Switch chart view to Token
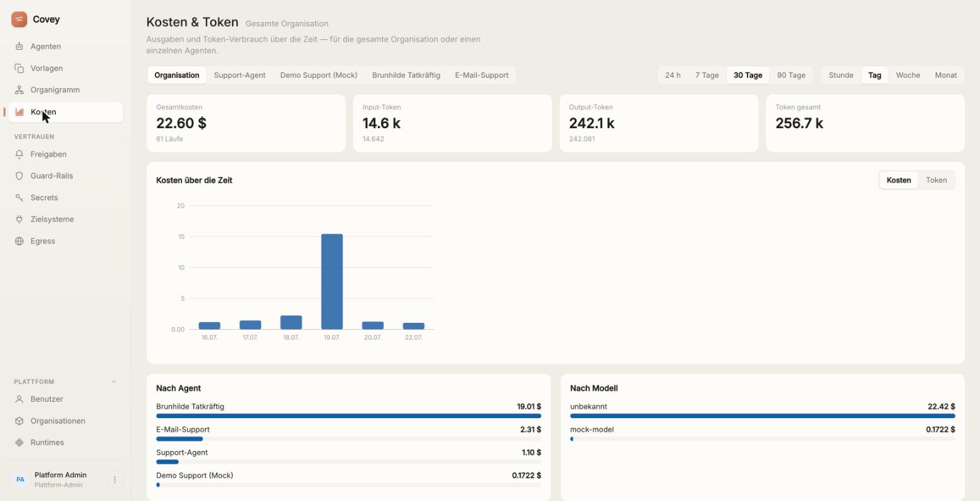This screenshot has height=501, width=980. pos(936,180)
